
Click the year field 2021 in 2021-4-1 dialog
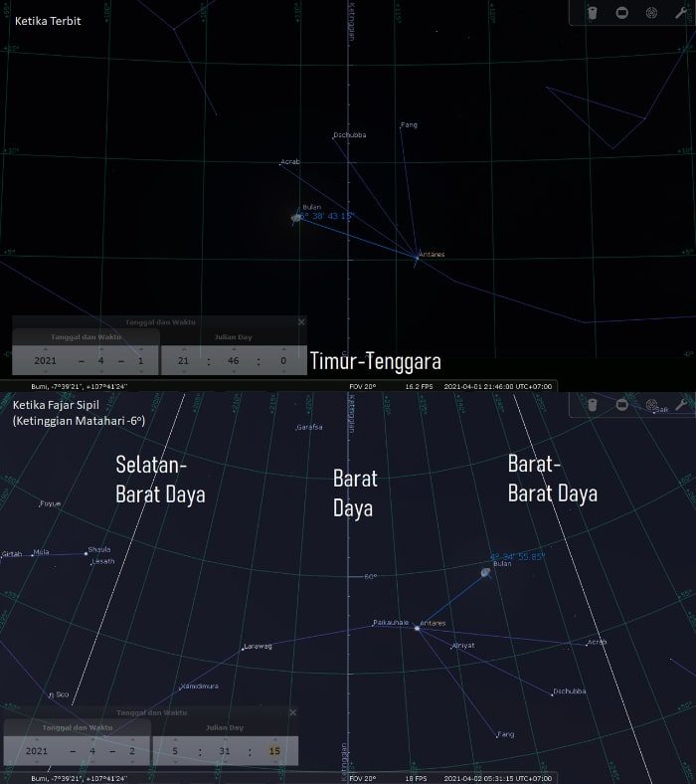pyautogui.click(x=46, y=360)
